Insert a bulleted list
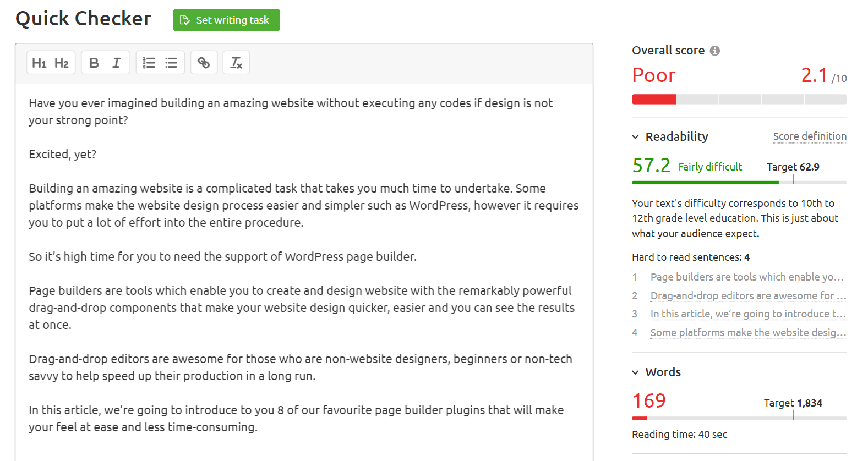This screenshot has width=868, height=461. tap(171, 63)
